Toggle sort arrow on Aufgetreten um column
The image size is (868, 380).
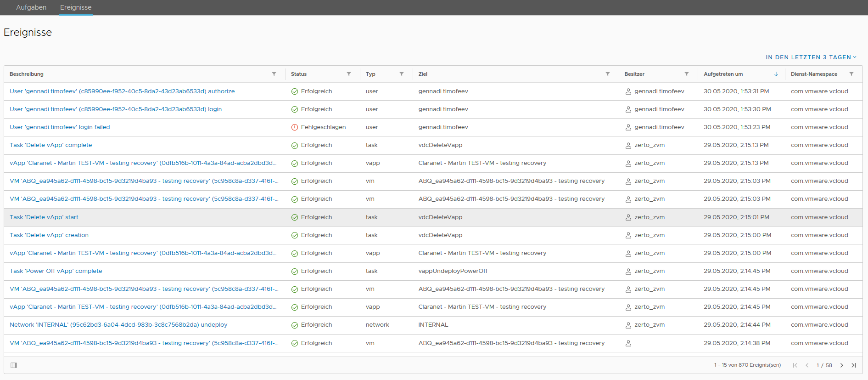coord(776,74)
